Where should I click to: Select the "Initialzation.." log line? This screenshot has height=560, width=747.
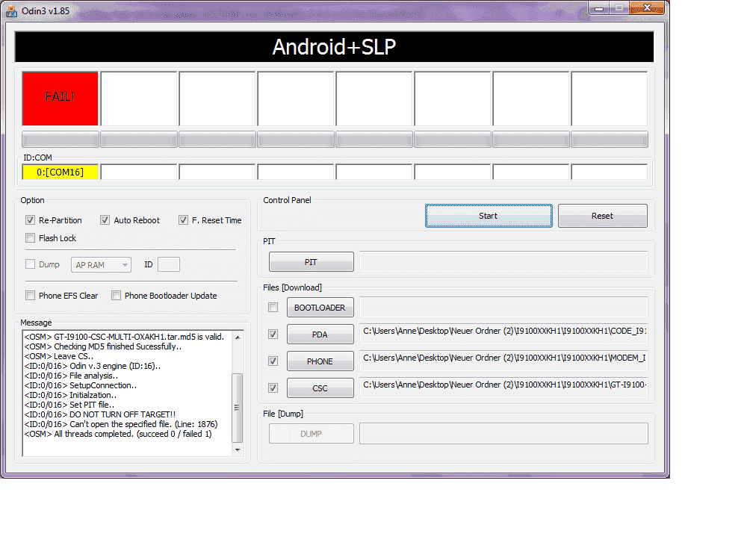[x=70, y=395]
